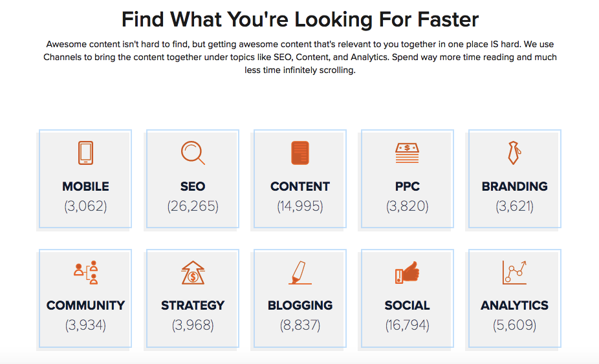Open the MOBILE channel label
599x364 pixels.
[85, 186]
